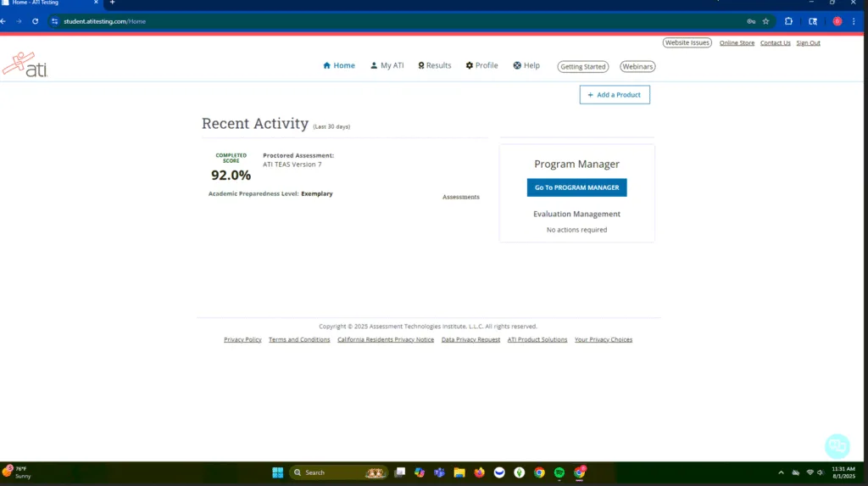Image resolution: width=868 pixels, height=486 pixels.
Task: Click the Add a Product button
Action: coord(615,95)
